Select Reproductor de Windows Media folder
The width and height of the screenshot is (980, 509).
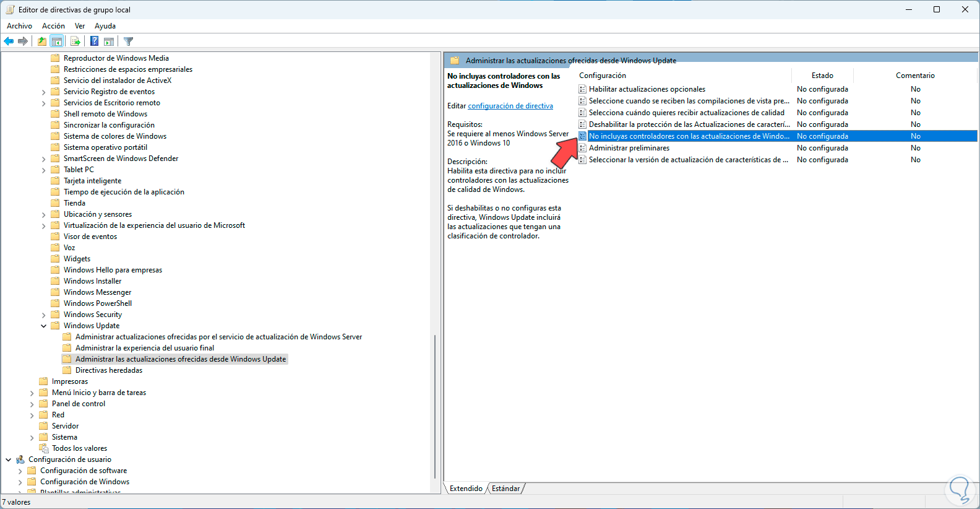116,58
